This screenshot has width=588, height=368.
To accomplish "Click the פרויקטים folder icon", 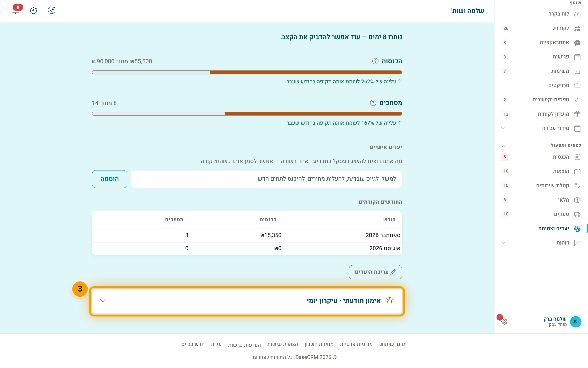I will click(x=577, y=85).
